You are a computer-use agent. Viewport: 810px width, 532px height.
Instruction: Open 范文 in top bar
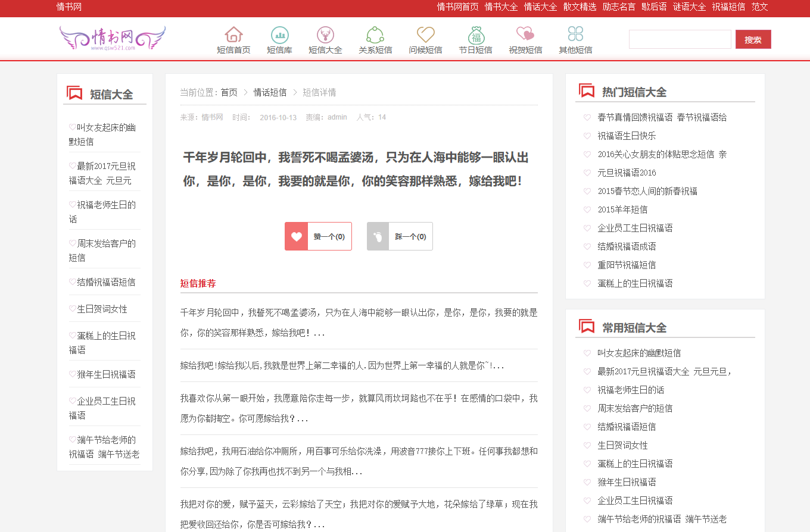pos(760,7)
